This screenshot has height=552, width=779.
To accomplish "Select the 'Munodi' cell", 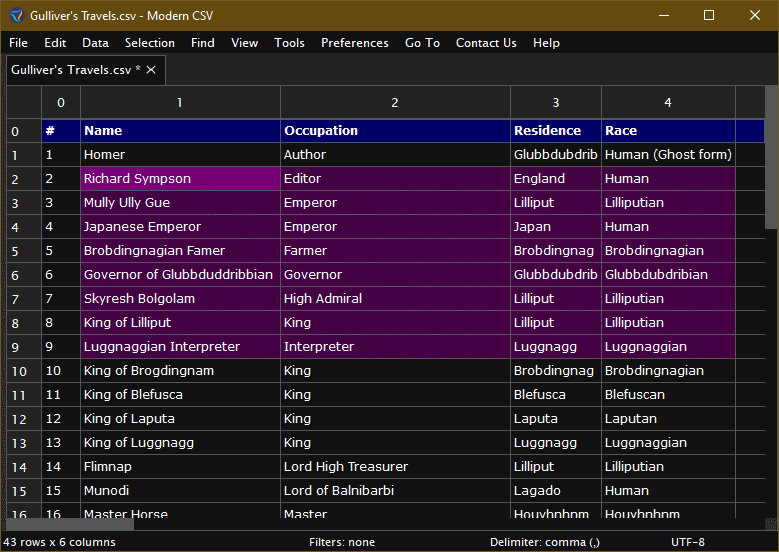I will [x=180, y=490].
